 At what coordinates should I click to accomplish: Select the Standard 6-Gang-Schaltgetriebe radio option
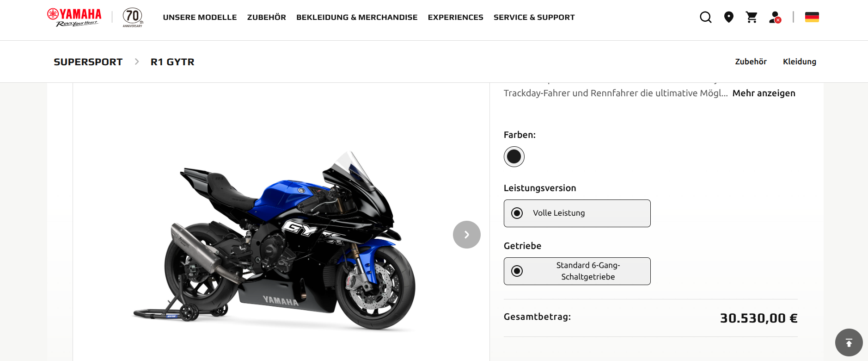pos(577,271)
